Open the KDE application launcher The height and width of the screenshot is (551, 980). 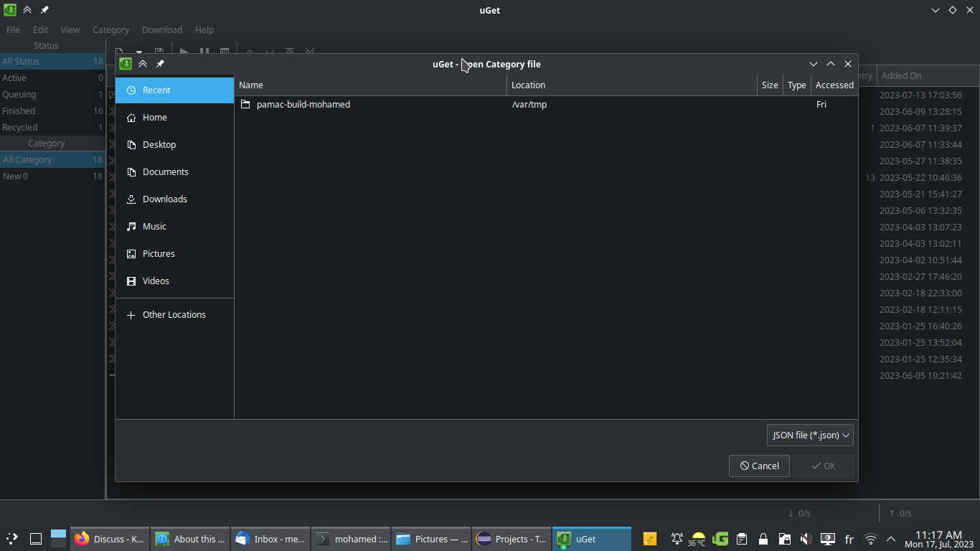point(12,539)
